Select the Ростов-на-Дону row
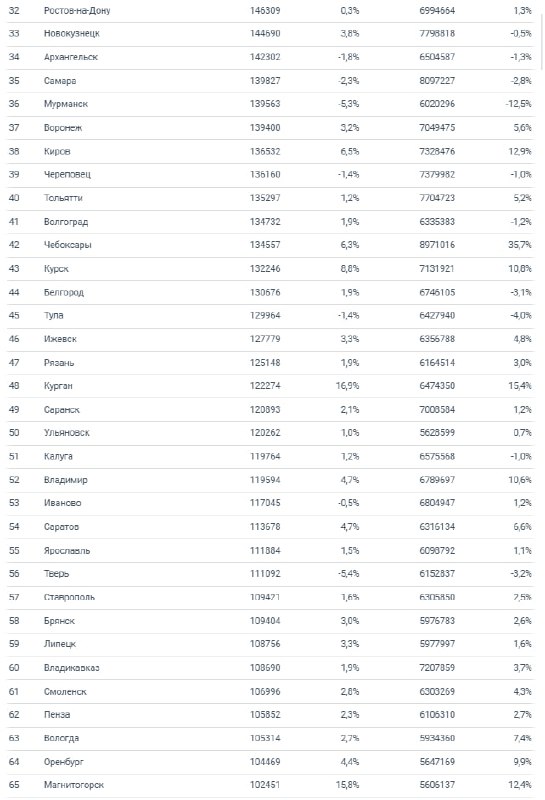The height and width of the screenshot is (800, 545). click(x=270, y=11)
